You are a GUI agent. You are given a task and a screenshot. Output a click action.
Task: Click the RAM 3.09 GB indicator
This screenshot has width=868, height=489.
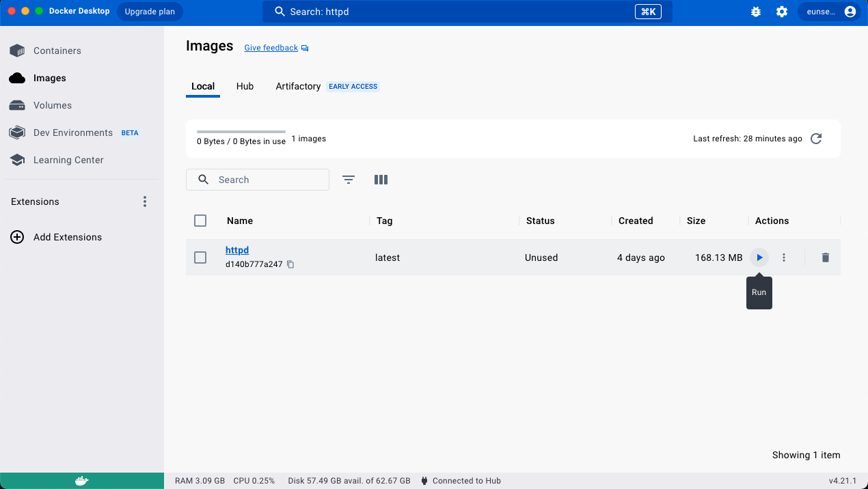(200, 481)
